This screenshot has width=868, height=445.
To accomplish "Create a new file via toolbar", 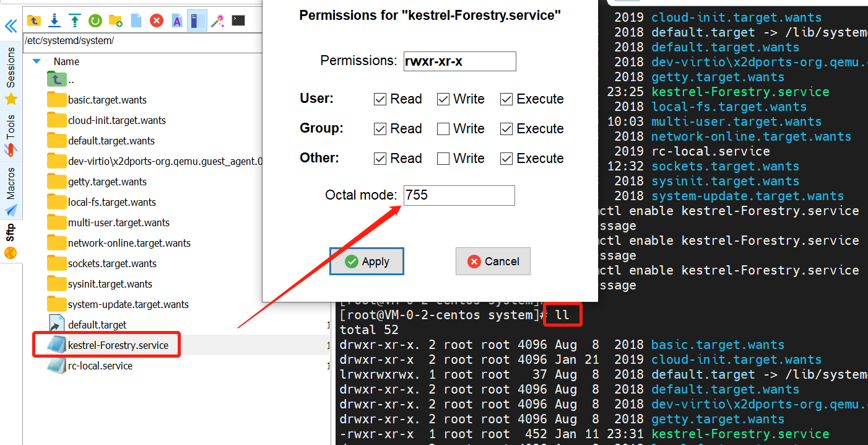I will (136, 21).
